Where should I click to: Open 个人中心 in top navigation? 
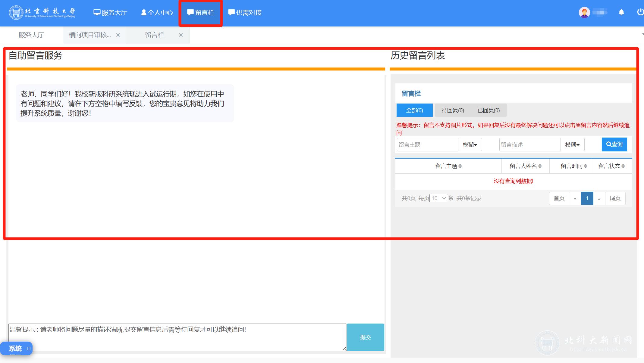click(x=157, y=13)
